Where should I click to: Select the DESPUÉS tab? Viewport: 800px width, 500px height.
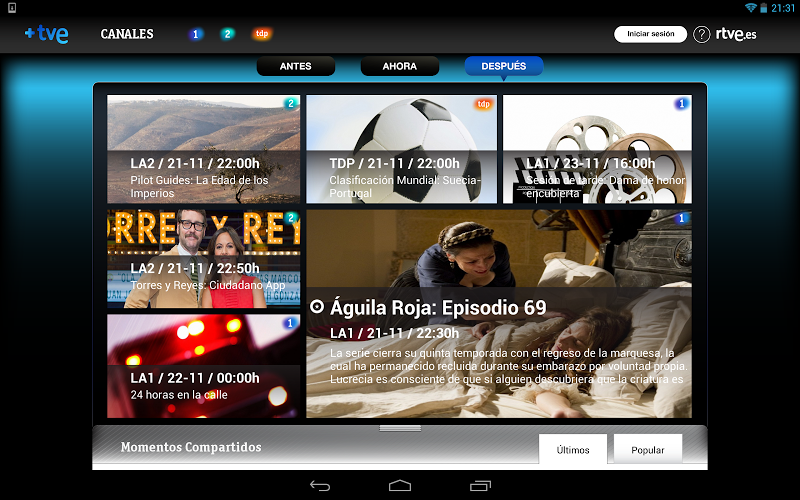tap(504, 66)
